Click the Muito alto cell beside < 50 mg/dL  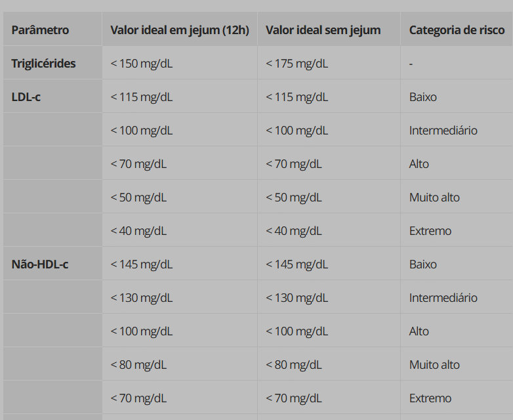434,198
